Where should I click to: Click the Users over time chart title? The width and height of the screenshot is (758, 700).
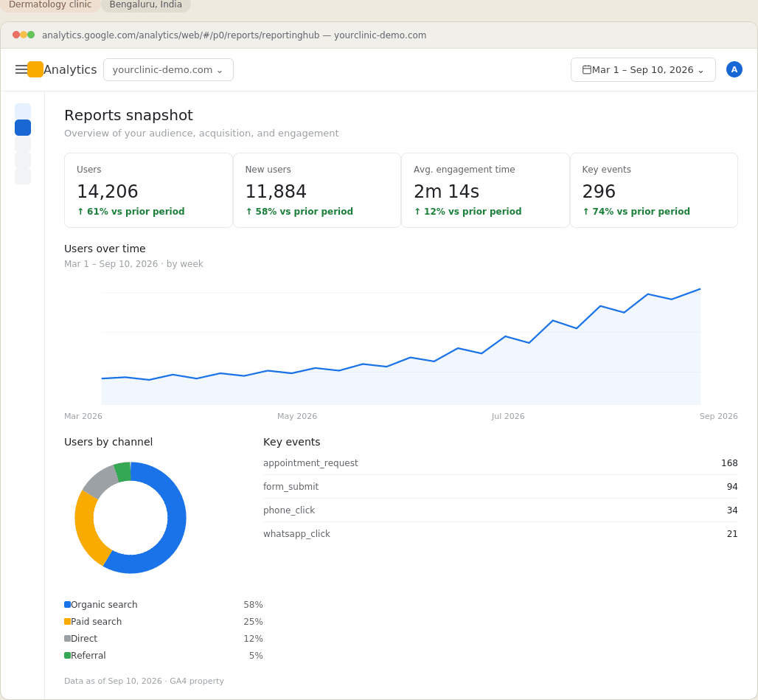pos(105,249)
